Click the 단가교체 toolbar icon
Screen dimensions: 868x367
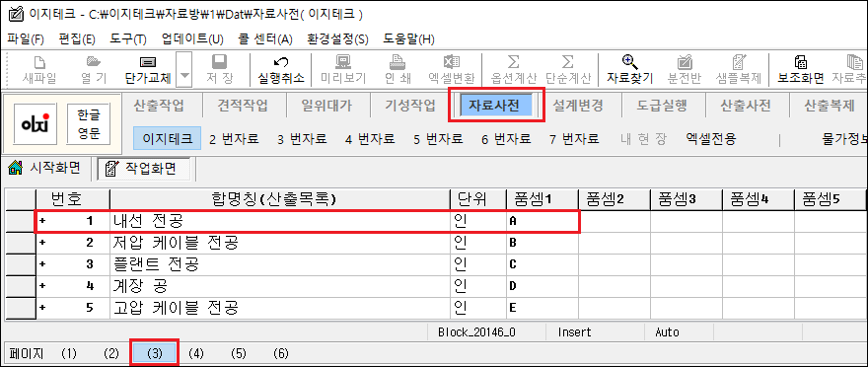pos(148,61)
